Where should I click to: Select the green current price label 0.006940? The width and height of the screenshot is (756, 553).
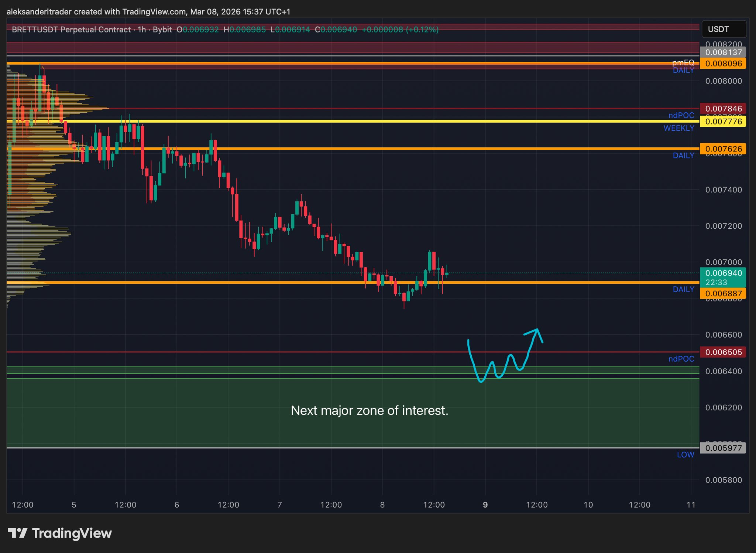tap(723, 273)
